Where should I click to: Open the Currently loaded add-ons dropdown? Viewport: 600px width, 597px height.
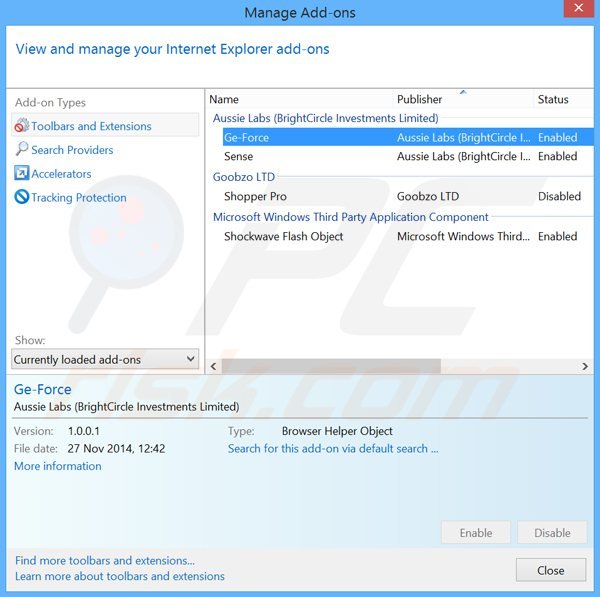click(105, 359)
